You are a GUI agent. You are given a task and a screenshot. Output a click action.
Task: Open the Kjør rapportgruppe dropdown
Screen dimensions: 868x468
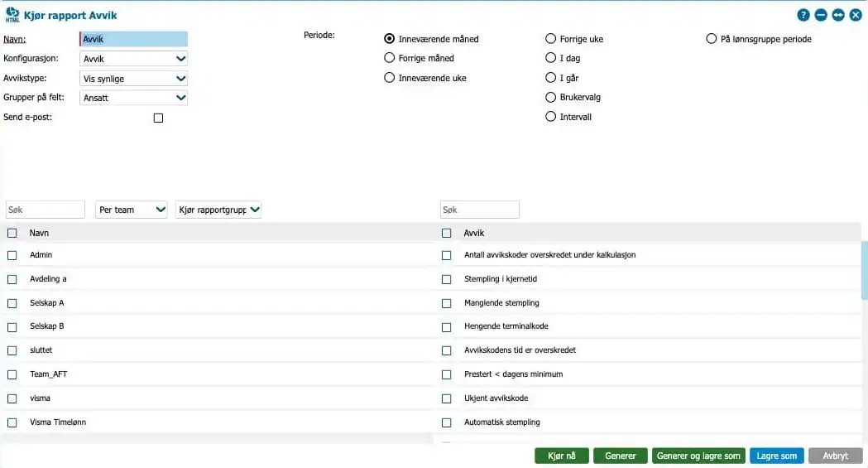click(218, 210)
